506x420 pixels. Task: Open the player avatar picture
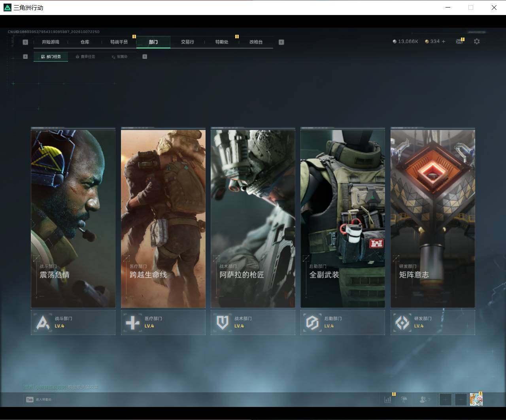pos(476,399)
